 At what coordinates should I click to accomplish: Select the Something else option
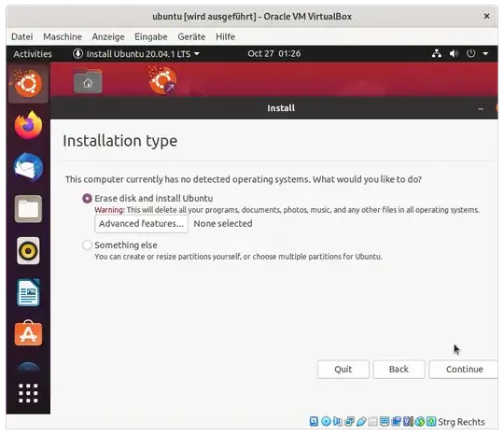tap(87, 245)
